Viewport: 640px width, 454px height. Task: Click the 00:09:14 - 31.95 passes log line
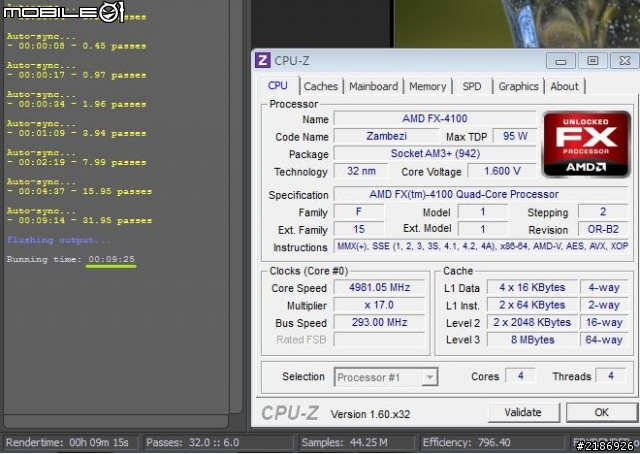(79, 220)
